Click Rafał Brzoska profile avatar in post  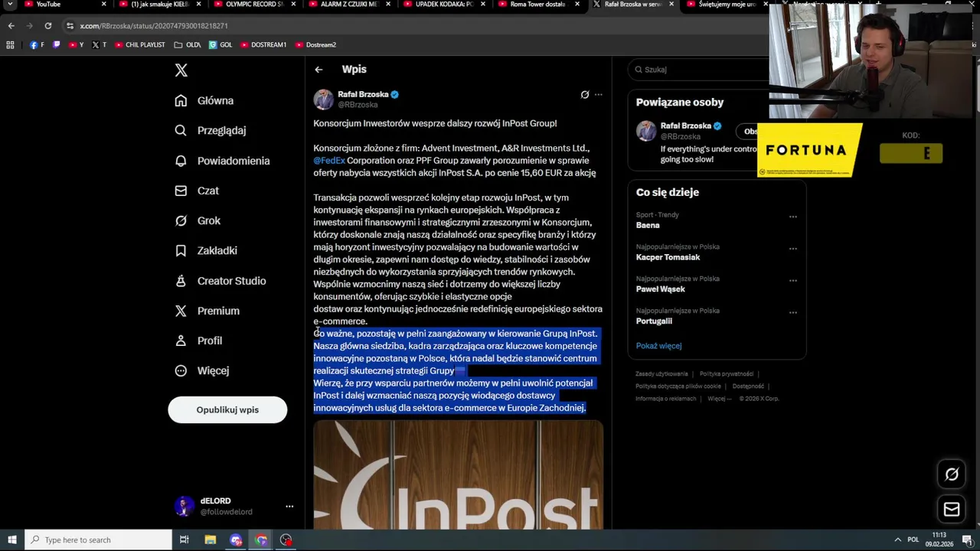(x=324, y=99)
